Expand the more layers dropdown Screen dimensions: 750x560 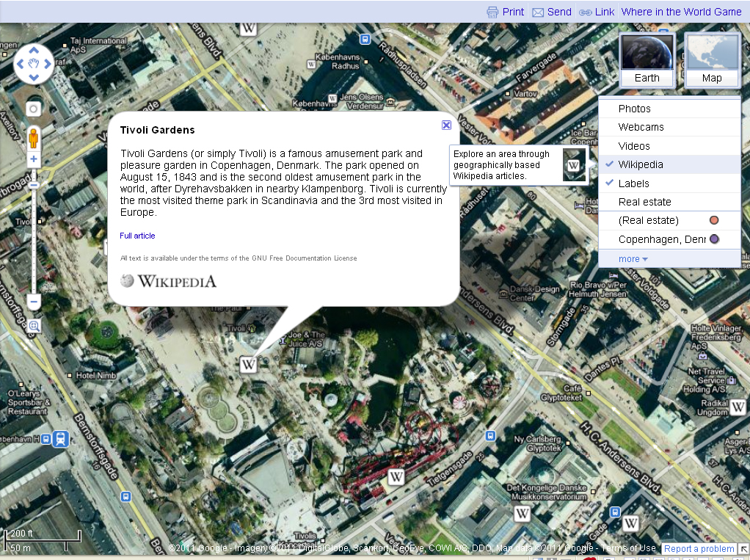pos(633,259)
